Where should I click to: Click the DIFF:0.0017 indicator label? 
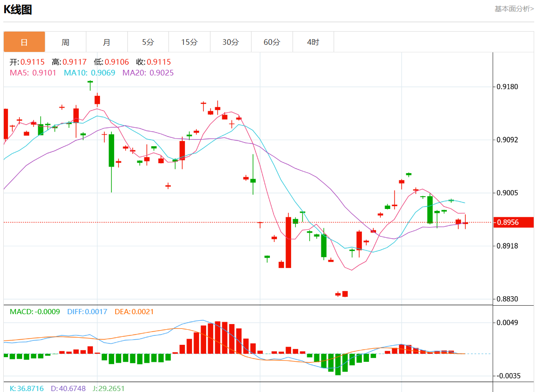click(87, 312)
